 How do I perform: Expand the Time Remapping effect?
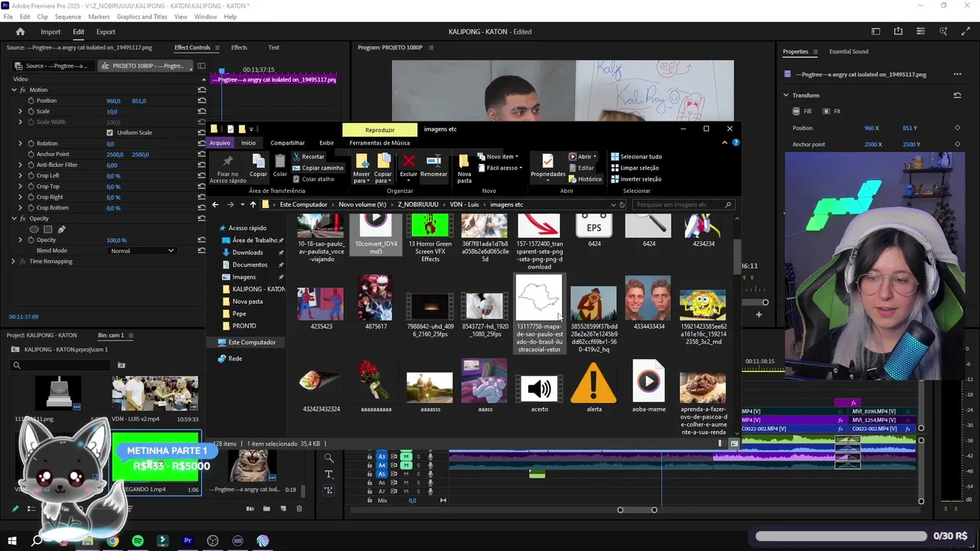click(x=13, y=261)
